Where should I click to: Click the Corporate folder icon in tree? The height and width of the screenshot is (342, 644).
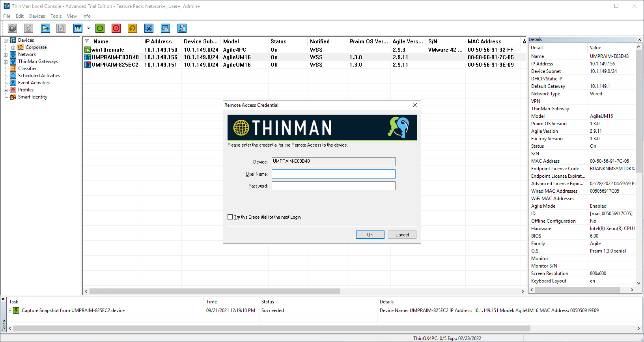click(21, 47)
